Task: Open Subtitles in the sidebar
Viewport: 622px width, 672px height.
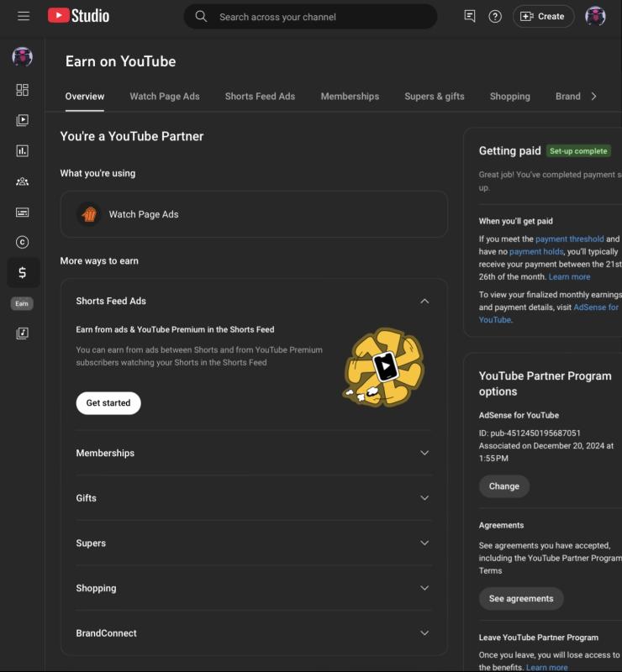Action: point(23,213)
